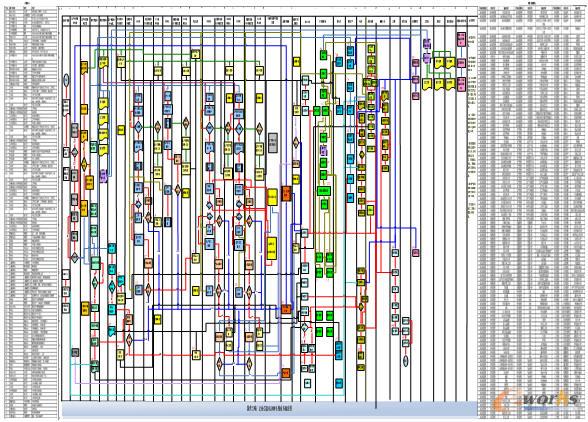The height and width of the screenshot is (422, 588).
Task: Click the lone pink box at the blue line's end
Action: point(416,252)
